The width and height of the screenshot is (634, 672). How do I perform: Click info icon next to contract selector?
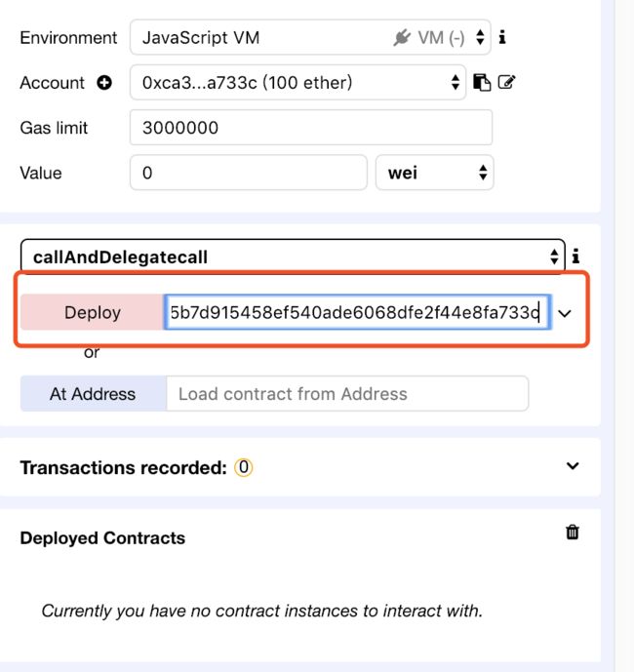coord(575,257)
